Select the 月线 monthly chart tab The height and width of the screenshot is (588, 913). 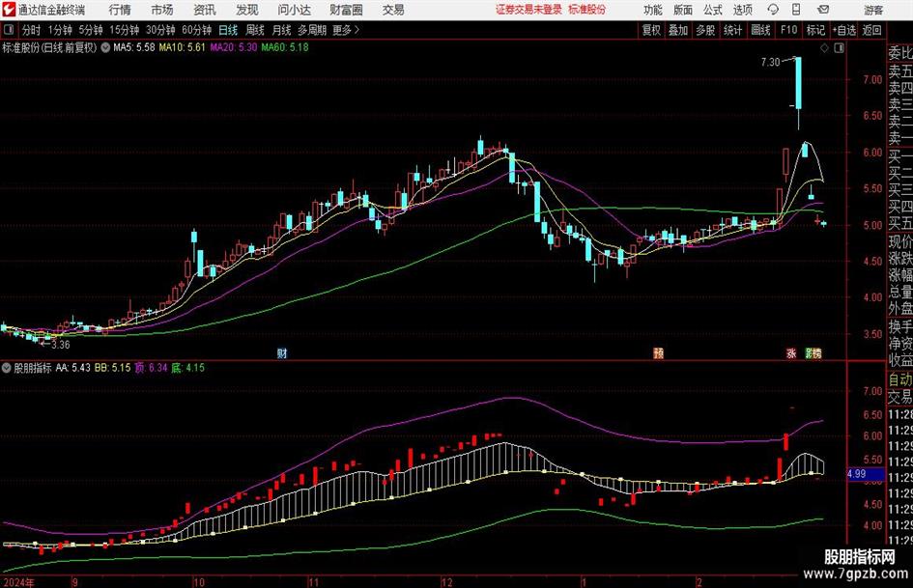point(282,30)
